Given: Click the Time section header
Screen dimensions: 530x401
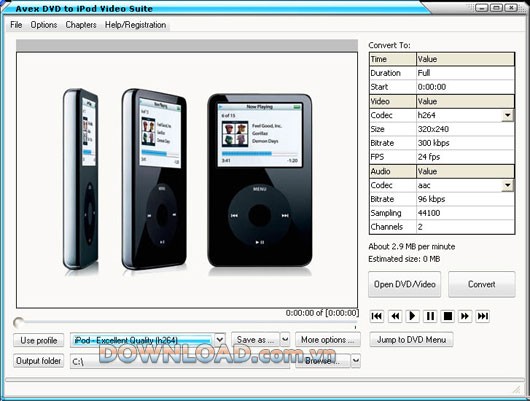Looking at the screenshot, I should (x=393, y=59).
